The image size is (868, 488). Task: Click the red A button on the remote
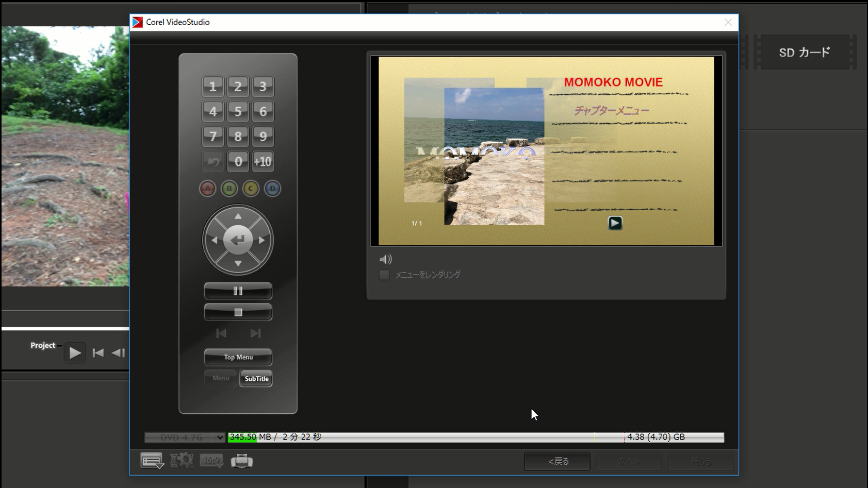[207, 189]
